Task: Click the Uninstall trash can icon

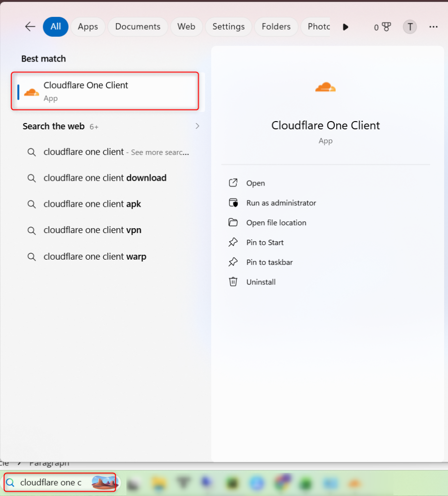Action: click(x=233, y=281)
